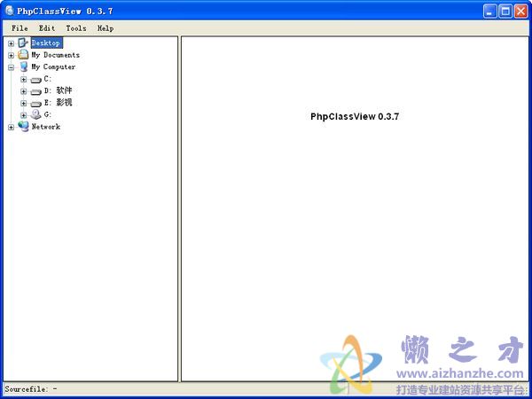Viewport: 532px width, 399px height.
Task: Expand the C: drive node
Action: click(23, 80)
